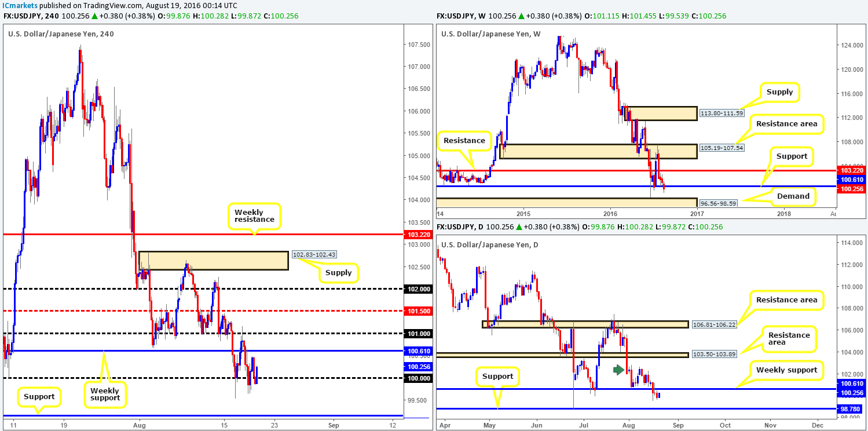Open the ICmarkets publisher link

[x=19, y=5]
